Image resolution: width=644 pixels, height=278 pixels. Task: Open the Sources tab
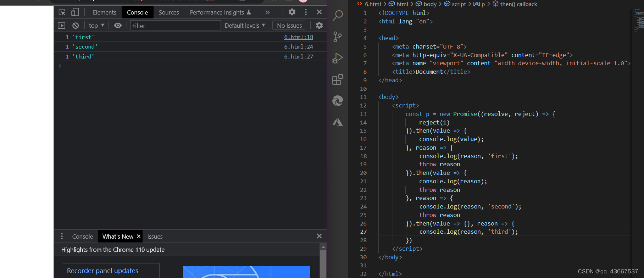pos(169,12)
